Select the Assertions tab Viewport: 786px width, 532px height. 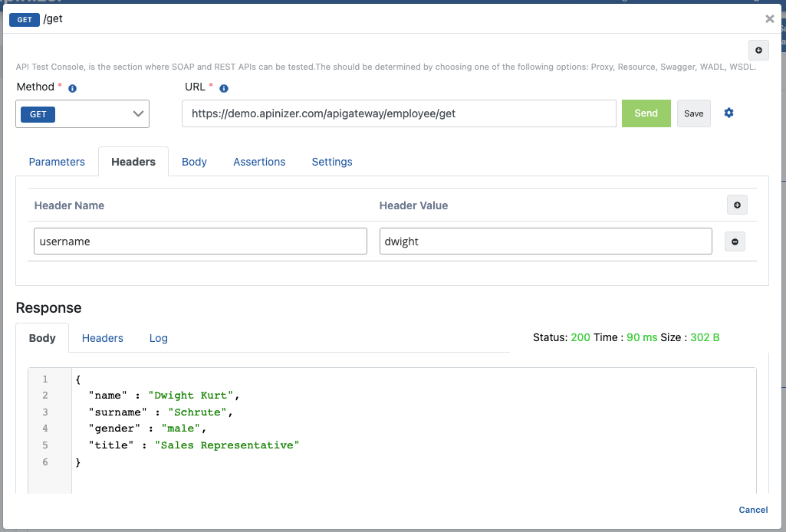click(x=259, y=162)
